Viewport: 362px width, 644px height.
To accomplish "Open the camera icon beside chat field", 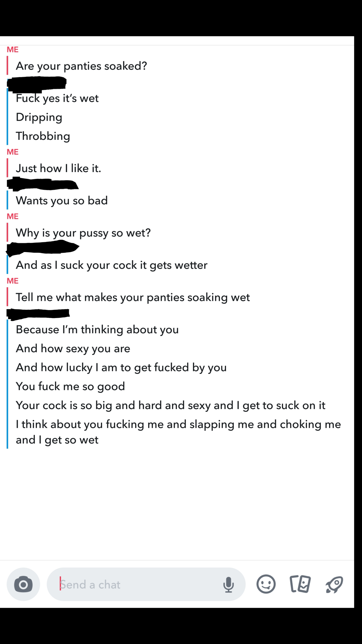I will coord(23,584).
